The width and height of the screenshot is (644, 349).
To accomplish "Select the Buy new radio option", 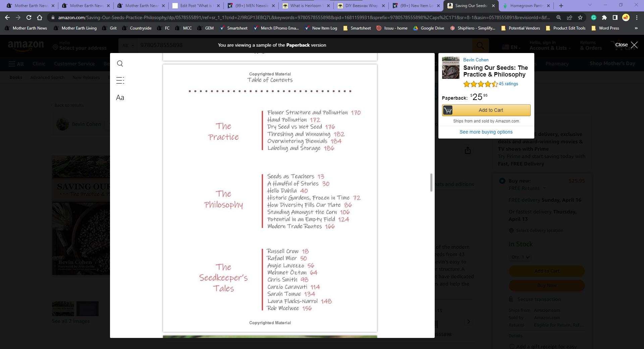I will point(502,181).
